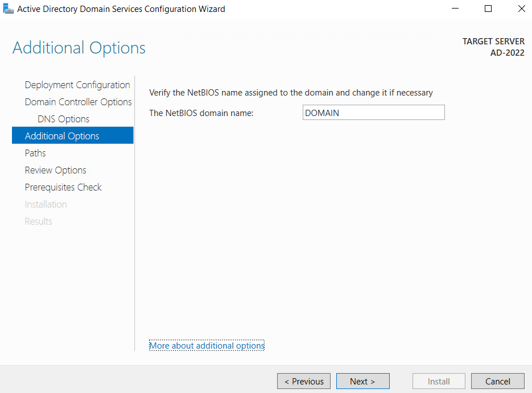Click the Previous button
This screenshot has width=532, height=393.
303,381
